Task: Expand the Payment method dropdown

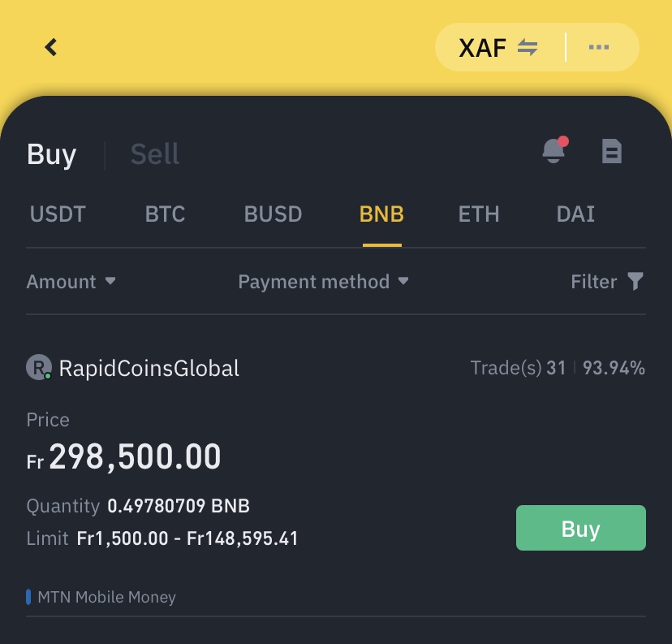Action: click(x=323, y=282)
